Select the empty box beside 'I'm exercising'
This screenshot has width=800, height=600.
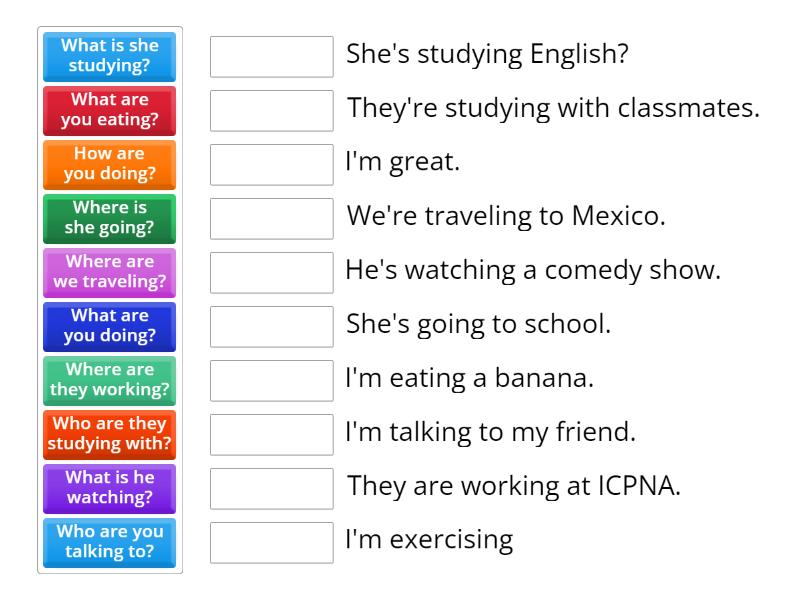[272, 543]
